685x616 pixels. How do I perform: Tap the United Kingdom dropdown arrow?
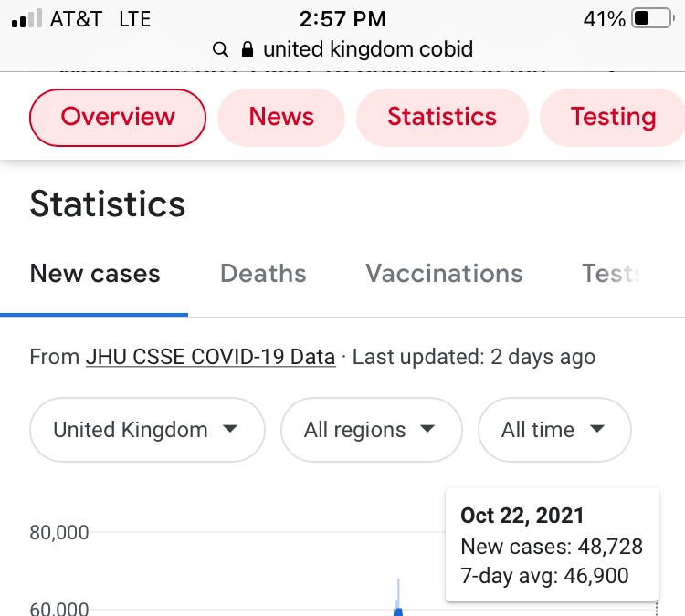click(x=230, y=429)
